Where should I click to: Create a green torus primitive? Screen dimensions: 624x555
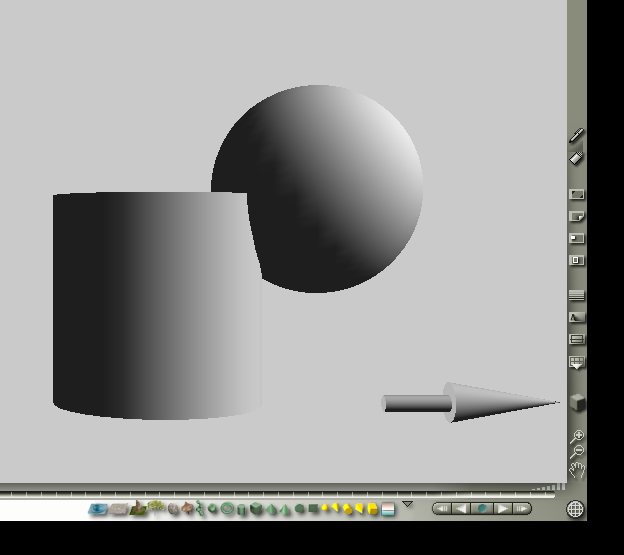click(x=227, y=508)
